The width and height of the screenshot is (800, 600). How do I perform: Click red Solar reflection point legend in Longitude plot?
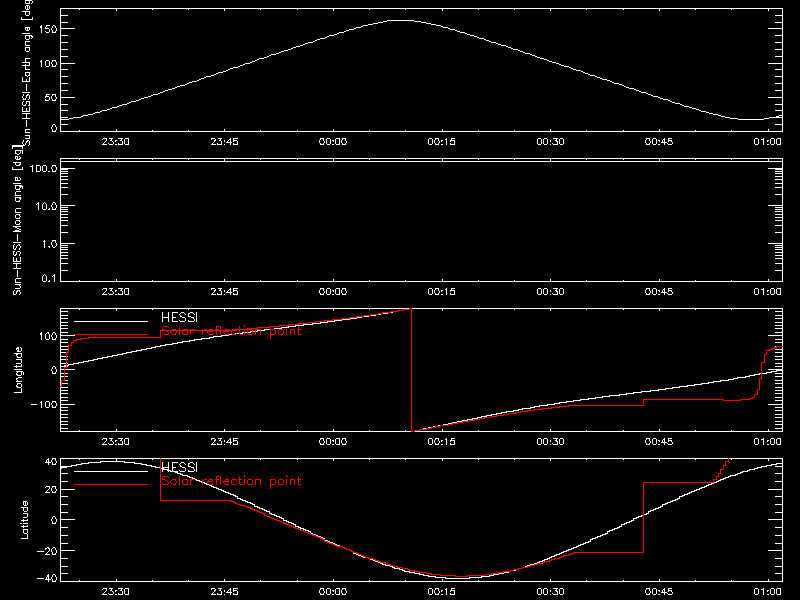point(231,331)
